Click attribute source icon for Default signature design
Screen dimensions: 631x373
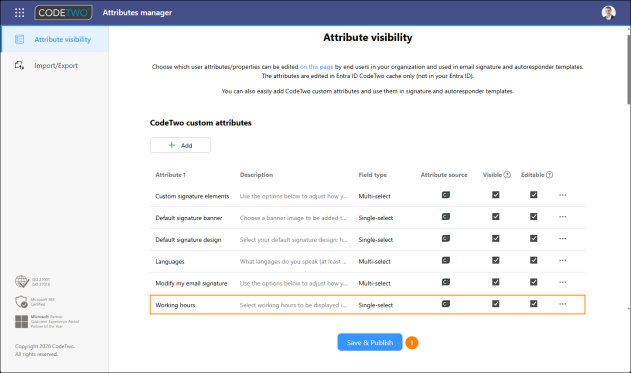(445, 239)
